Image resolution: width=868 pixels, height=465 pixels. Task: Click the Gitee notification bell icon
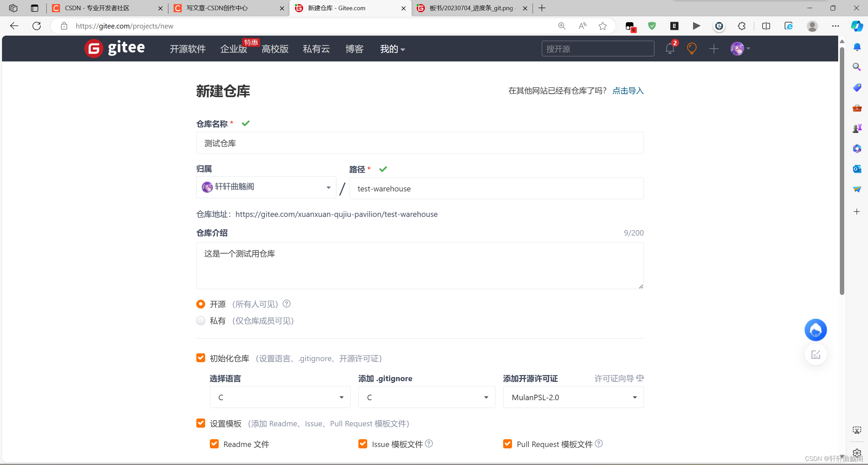coord(670,49)
